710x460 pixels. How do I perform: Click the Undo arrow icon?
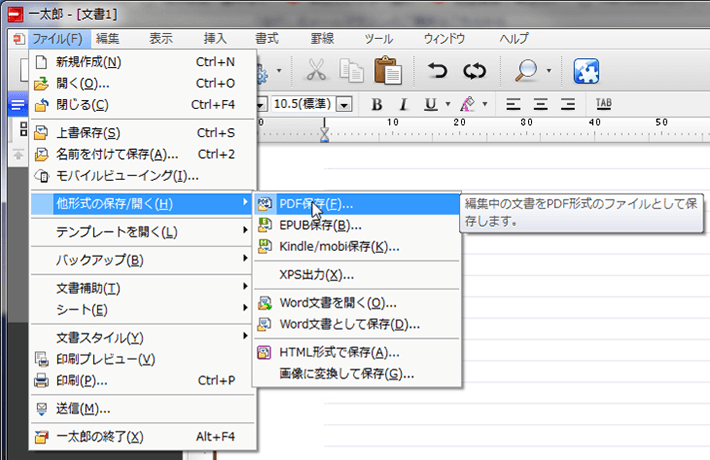pyautogui.click(x=437, y=71)
